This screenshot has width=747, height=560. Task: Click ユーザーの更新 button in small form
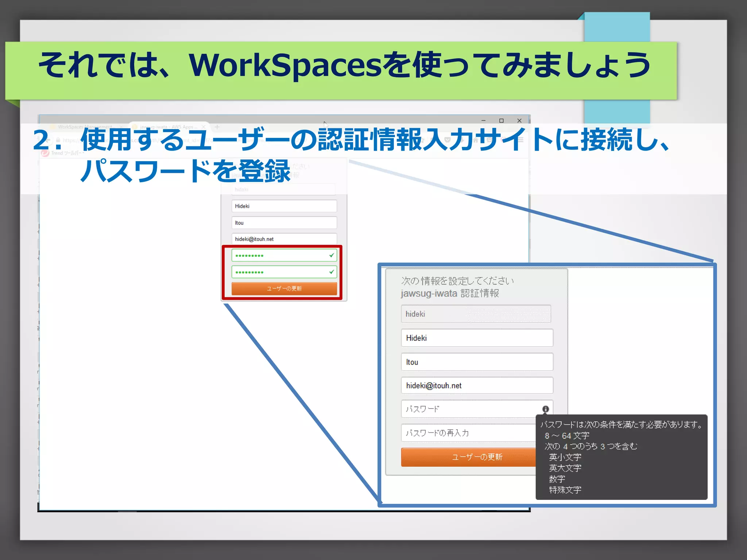pos(284,288)
